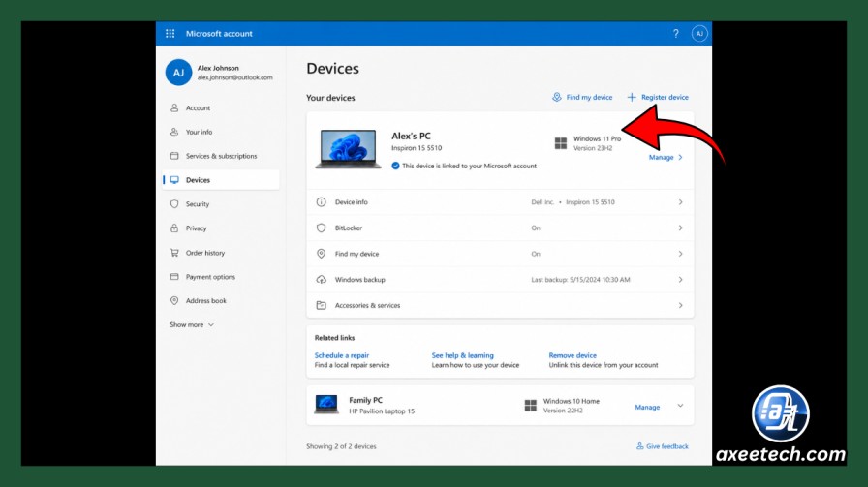Click Manage for Family PC
The height and width of the screenshot is (487, 868).
pyautogui.click(x=647, y=408)
